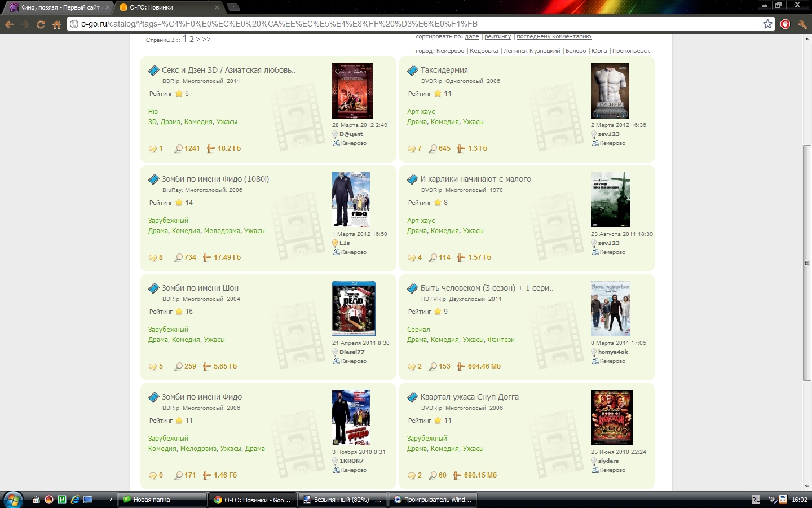Click the volume speaker tray icon
Viewport: 812px width, 508px height.
click(773, 500)
